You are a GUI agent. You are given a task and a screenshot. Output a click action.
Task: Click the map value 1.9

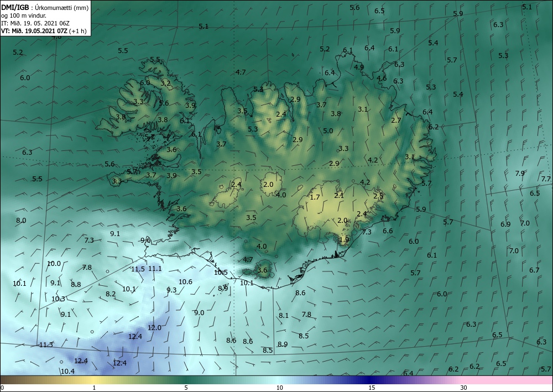344,240
